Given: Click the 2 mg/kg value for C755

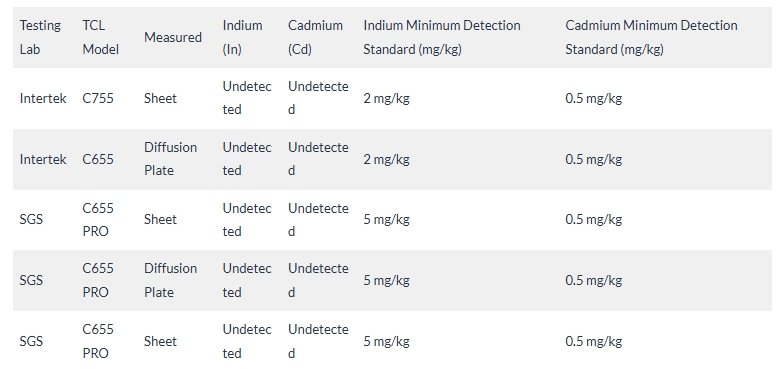Looking at the screenshot, I should pyautogui.click(x=386, y=98).
